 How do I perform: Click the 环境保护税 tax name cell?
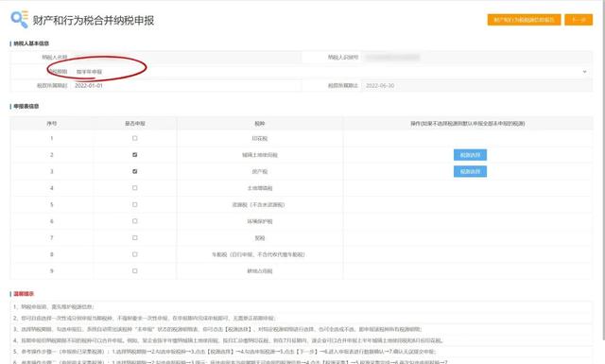click(x=260, y=221)
